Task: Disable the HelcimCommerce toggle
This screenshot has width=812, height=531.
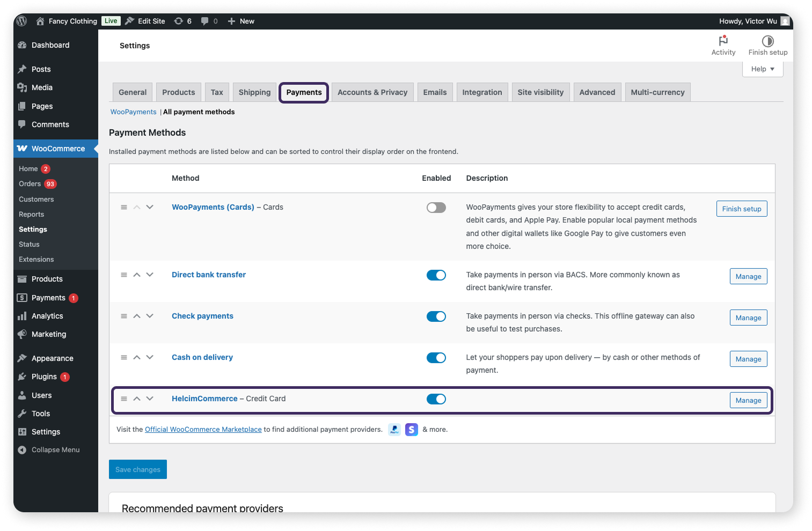Action: coord(436,399)
